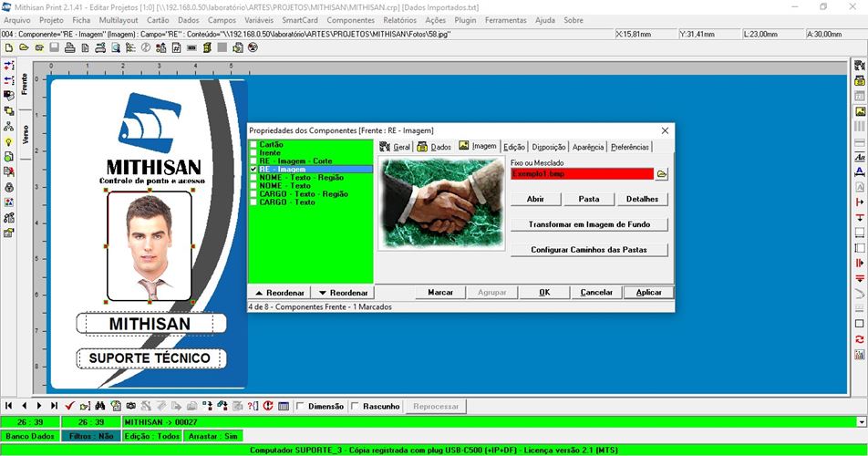The width and height of the screenshot is (868, 456).
Task: Switch to the Aparência tab
Action: tap(588, 147)
